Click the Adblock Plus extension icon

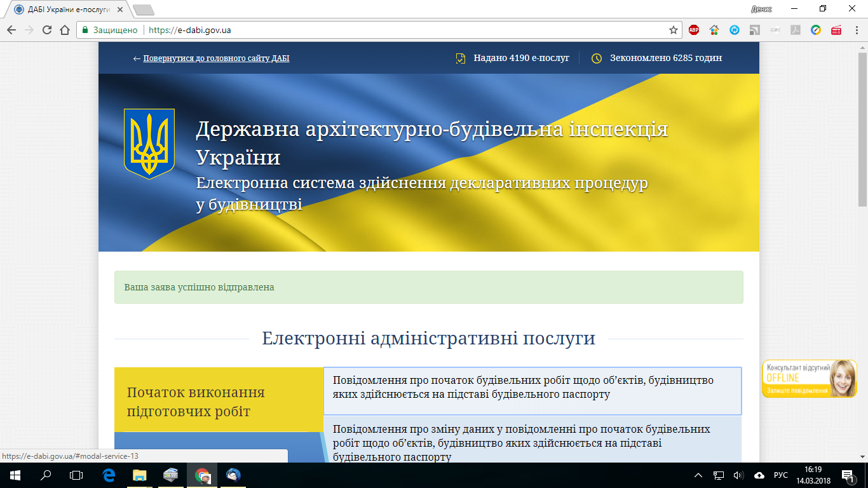pyautogui.click(x=694, y=30)
